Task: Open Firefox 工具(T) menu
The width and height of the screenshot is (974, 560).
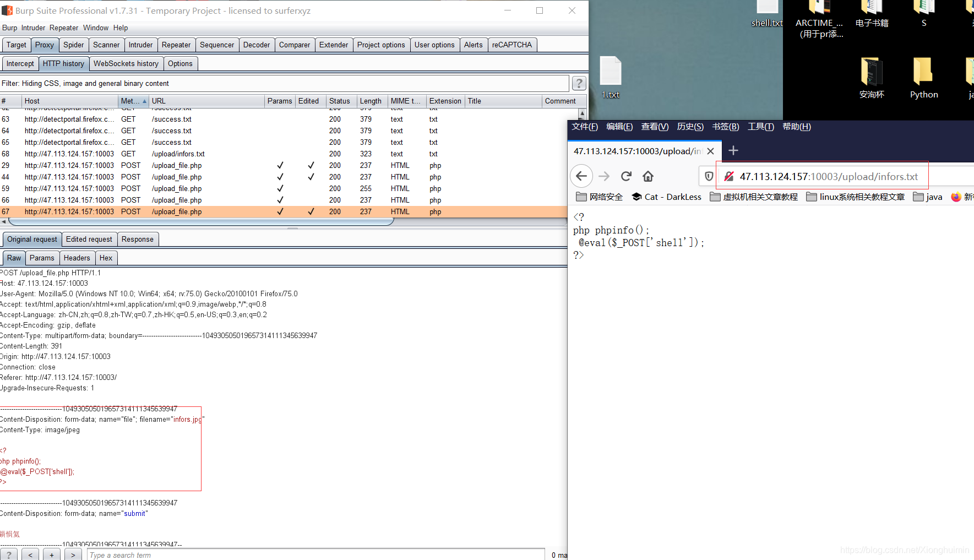Action: point(760,127)
